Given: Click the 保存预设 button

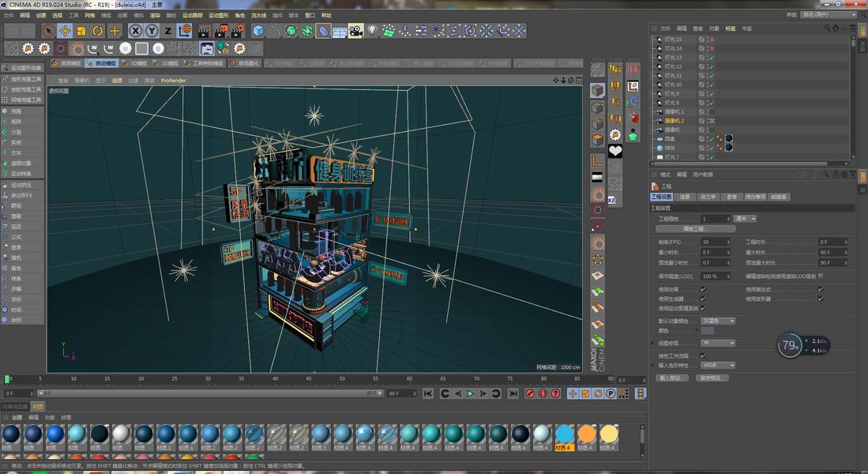Looking at the screenshot, I should coord(711,378).
